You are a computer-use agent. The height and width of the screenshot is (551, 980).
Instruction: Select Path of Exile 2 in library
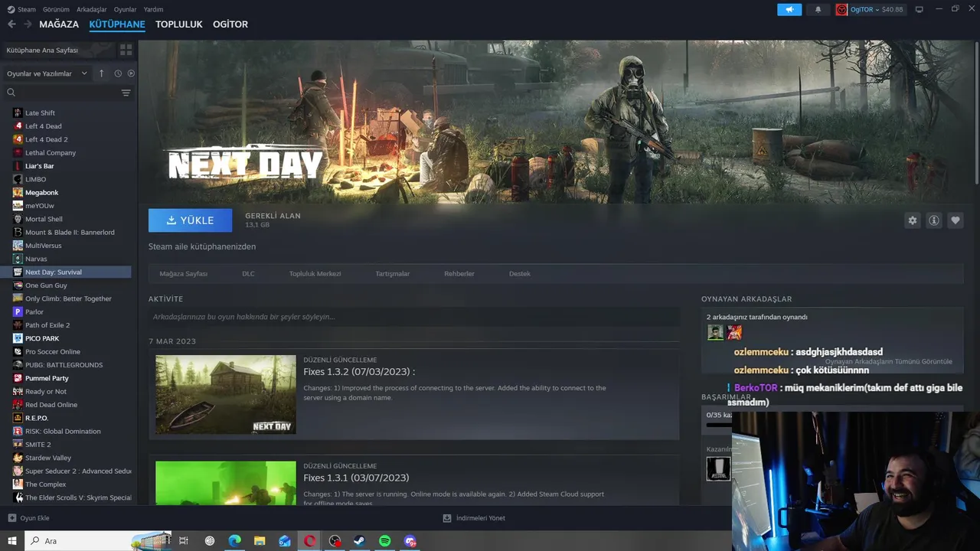[x=47, y=325]
